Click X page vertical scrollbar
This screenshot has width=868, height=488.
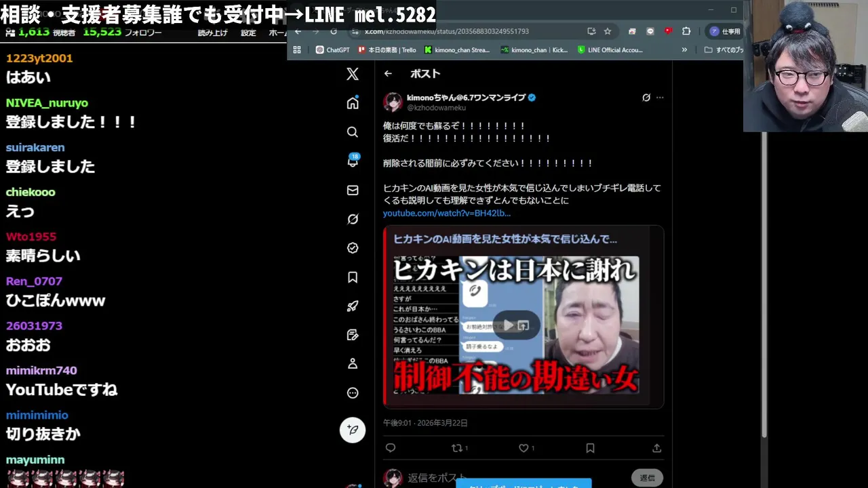tap(764, 285)
